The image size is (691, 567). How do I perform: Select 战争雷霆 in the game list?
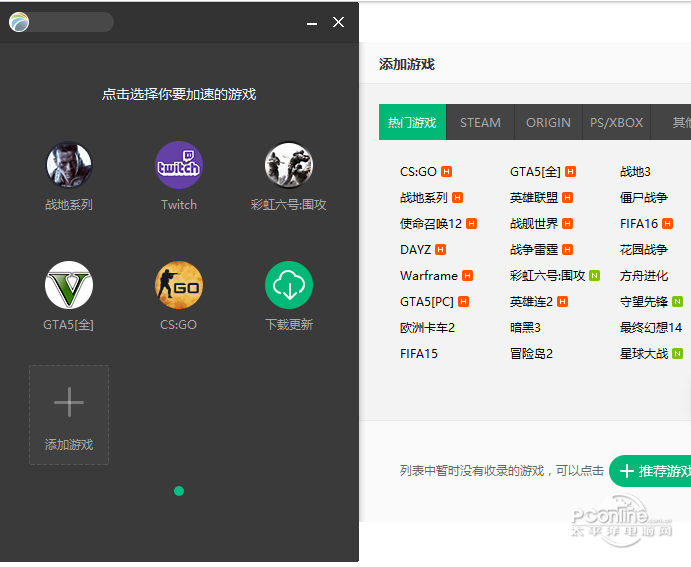click(534, 249)
